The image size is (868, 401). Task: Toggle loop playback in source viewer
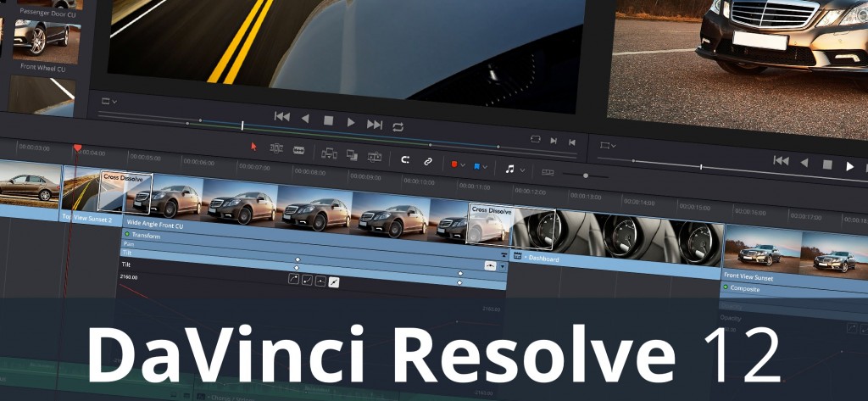click(398, 126)
